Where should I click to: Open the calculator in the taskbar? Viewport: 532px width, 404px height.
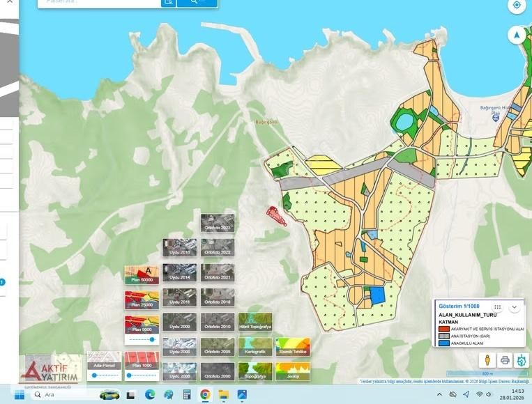pos(187,394)
